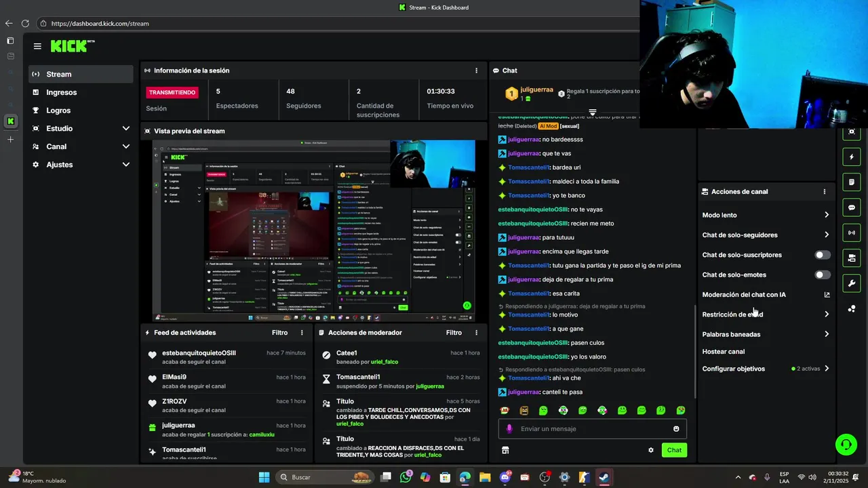Screen dimensions: 868x488
Task: Open Feed de actividades three-dot menu
Action: pyautogui.click(x=302, y=333)
